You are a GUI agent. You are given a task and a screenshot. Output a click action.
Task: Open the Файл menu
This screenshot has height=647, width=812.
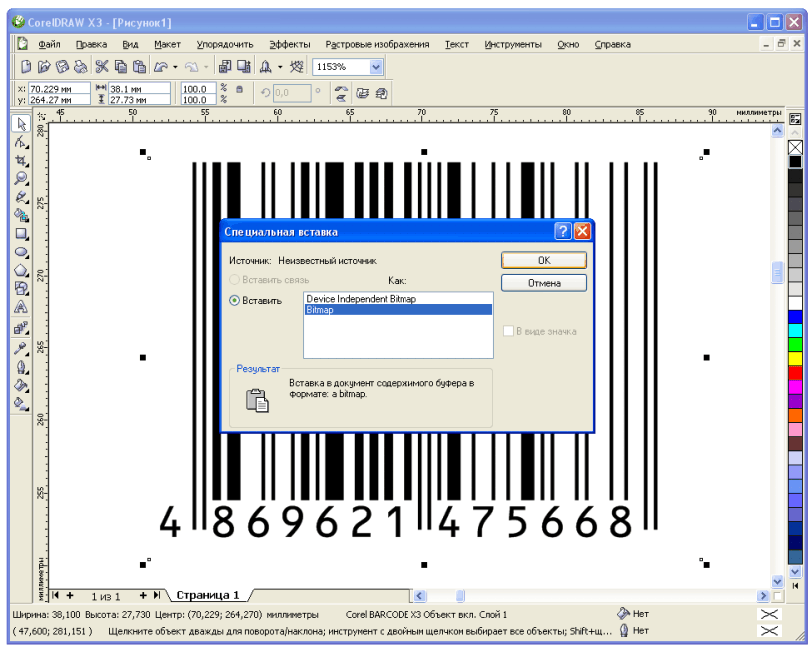pos(49,45)
